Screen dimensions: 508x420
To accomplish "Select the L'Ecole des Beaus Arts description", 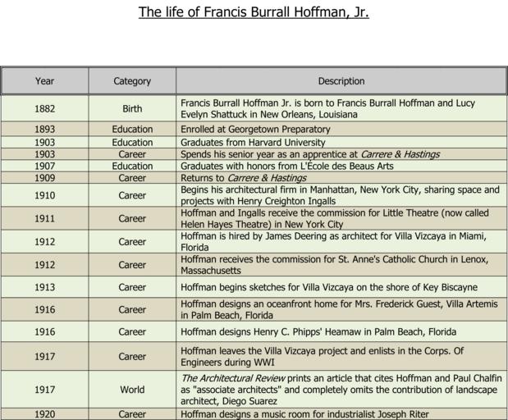I will click(286, 166).
